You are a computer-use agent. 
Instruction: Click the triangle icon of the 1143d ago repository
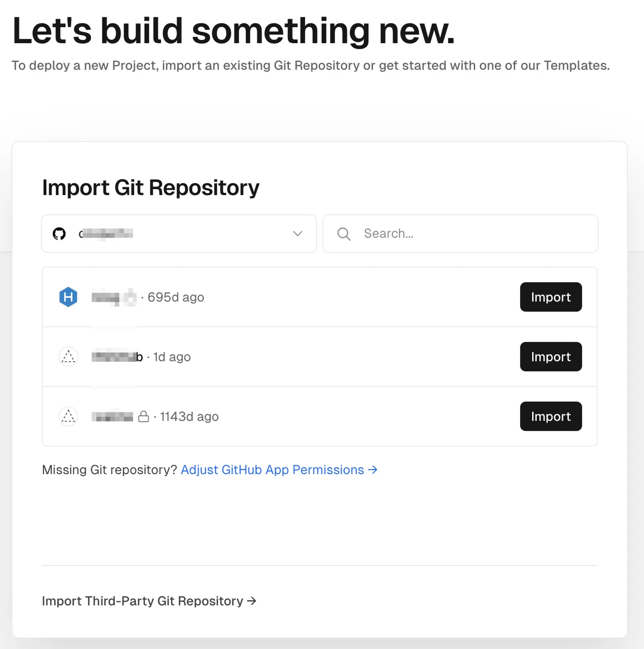pyautogui.click(x=68, y=417)
